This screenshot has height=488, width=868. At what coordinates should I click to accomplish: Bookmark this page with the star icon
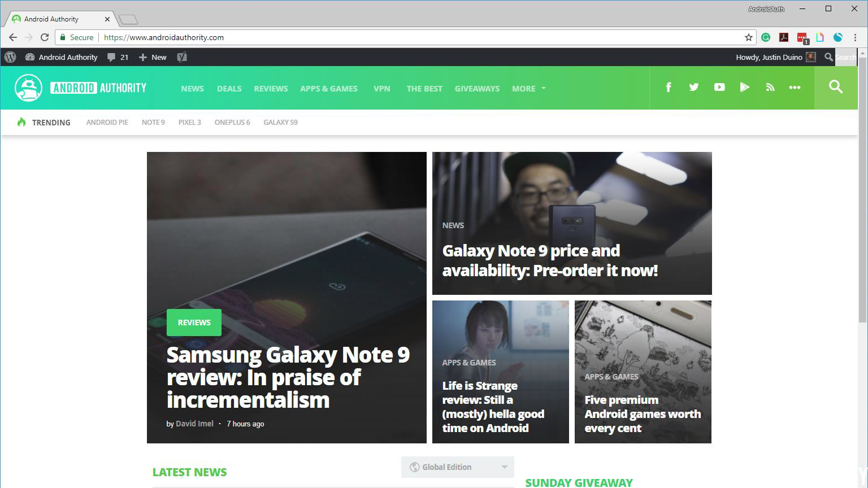coord(749,37)
